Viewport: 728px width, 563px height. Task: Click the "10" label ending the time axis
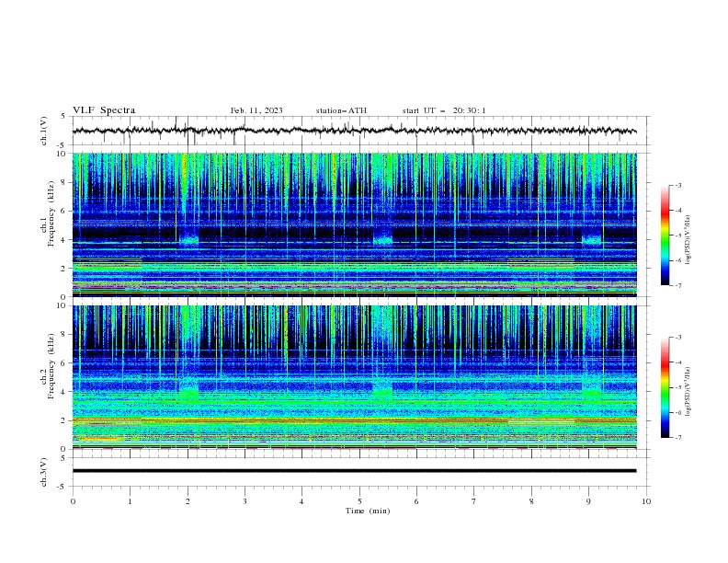(x=646, y=501)
